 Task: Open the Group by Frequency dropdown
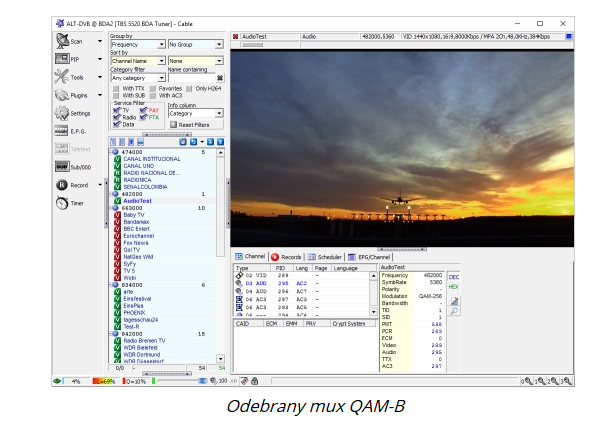[137, 44]
